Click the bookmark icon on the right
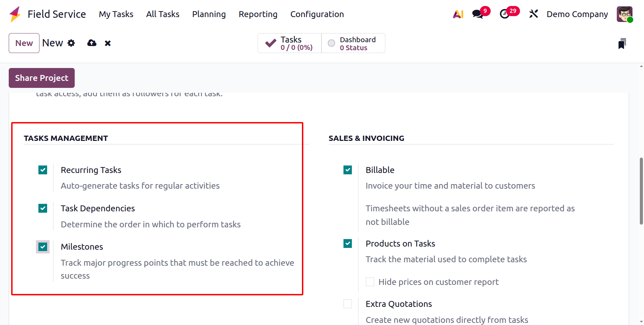The width and height of the screenshot is (644, 325). pos(622,44)
